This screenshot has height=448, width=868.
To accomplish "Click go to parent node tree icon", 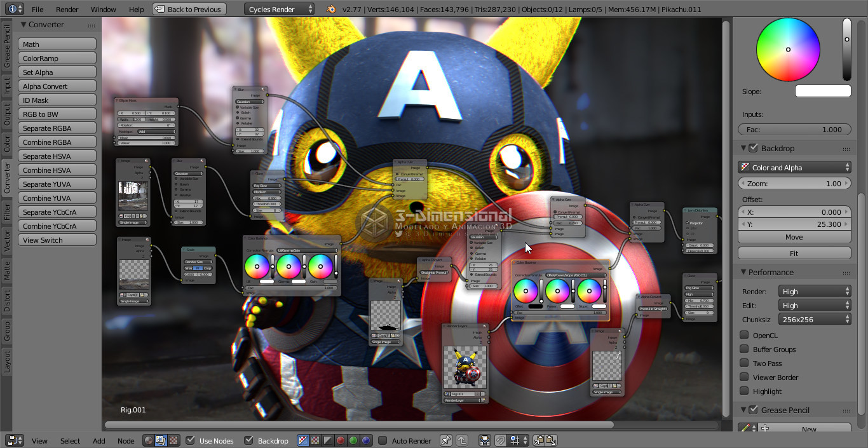I will 462,440.
